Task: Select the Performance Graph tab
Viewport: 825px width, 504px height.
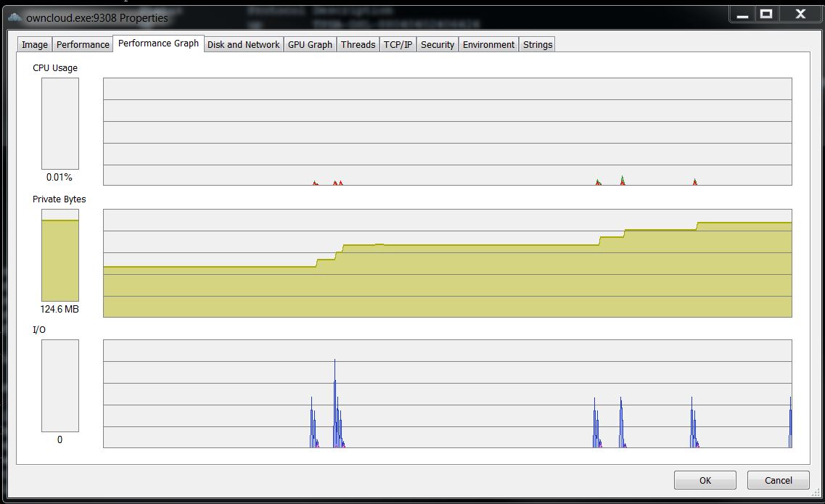Action: coord(158,43)
